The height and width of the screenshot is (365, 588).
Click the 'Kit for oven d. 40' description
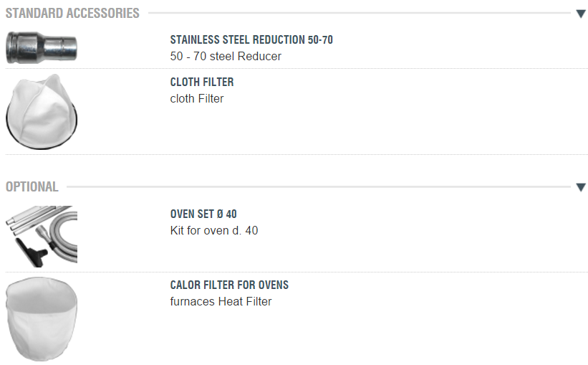[x=214, y=231]
